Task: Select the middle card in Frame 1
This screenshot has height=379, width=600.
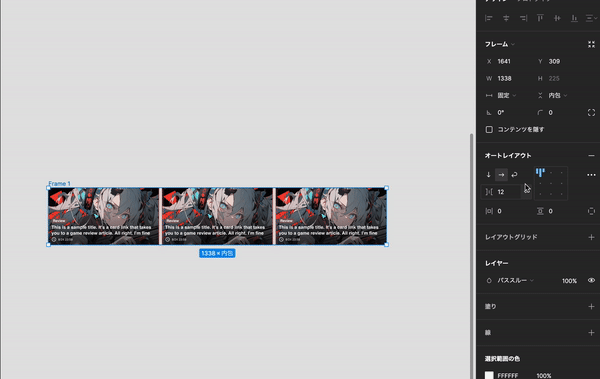Action: [x=217, y=216]
